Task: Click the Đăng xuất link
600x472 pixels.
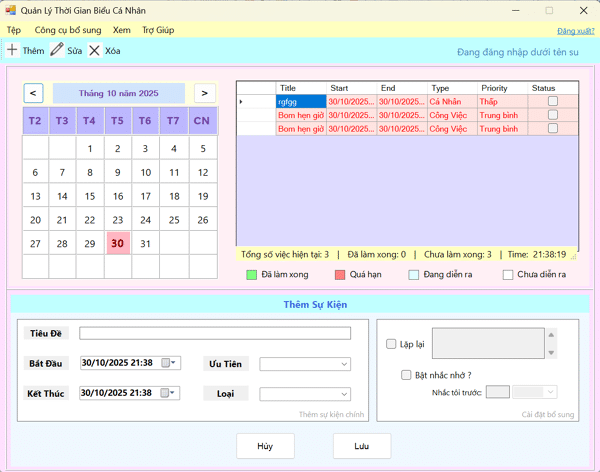Action: pos(573,31)
